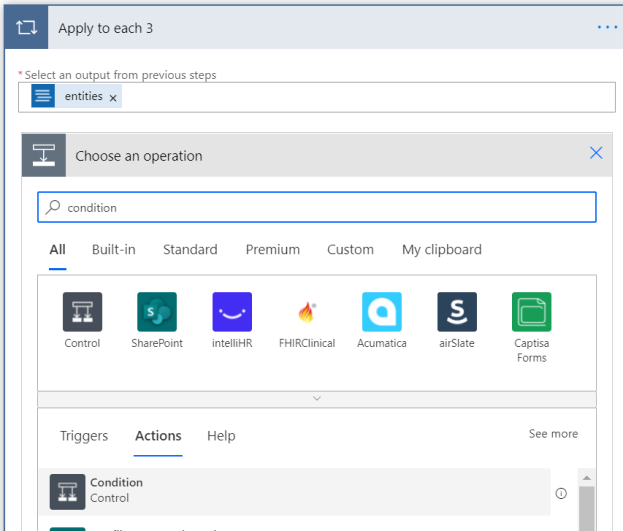This screenshot has width=623, height=531.
Task: Select the FHIRClinical connector icon
Action: pos(307,312)
